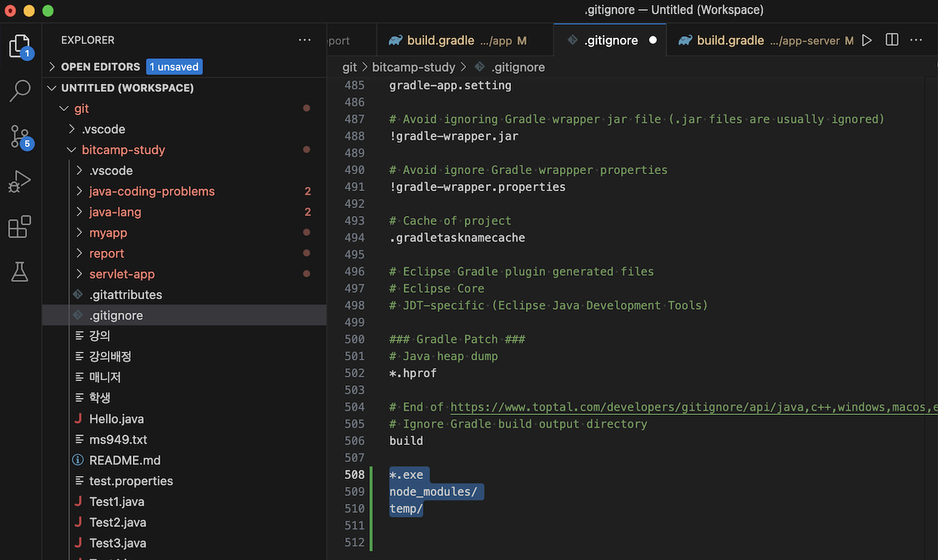
Task: Click the '### Gradle Patch ###' comment
Action: (x=457, y=340)
